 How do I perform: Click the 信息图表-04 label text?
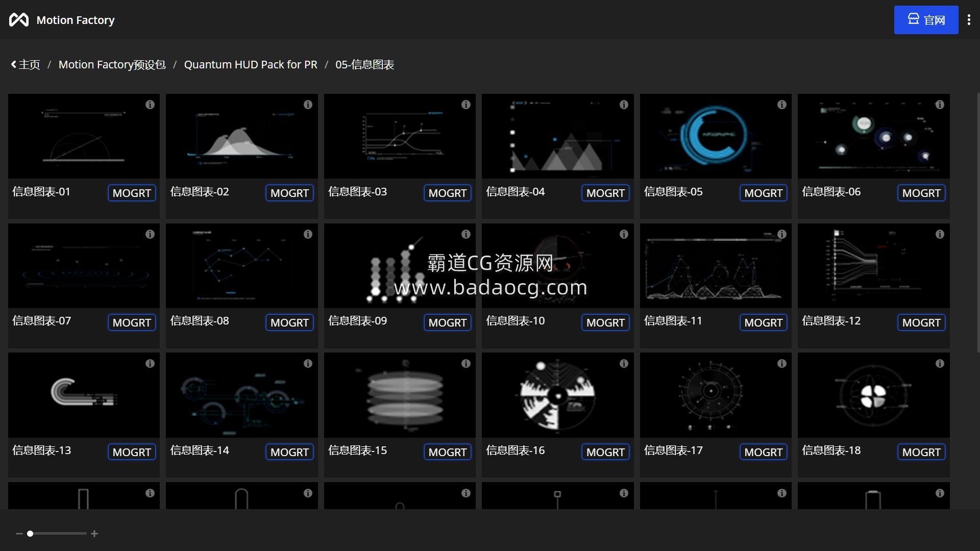515,192
